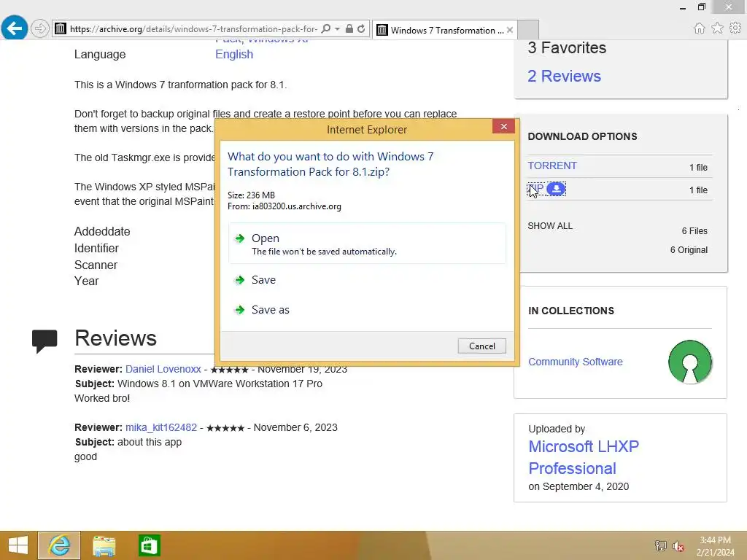Open File Explorer from taskbar

(104, 545)
